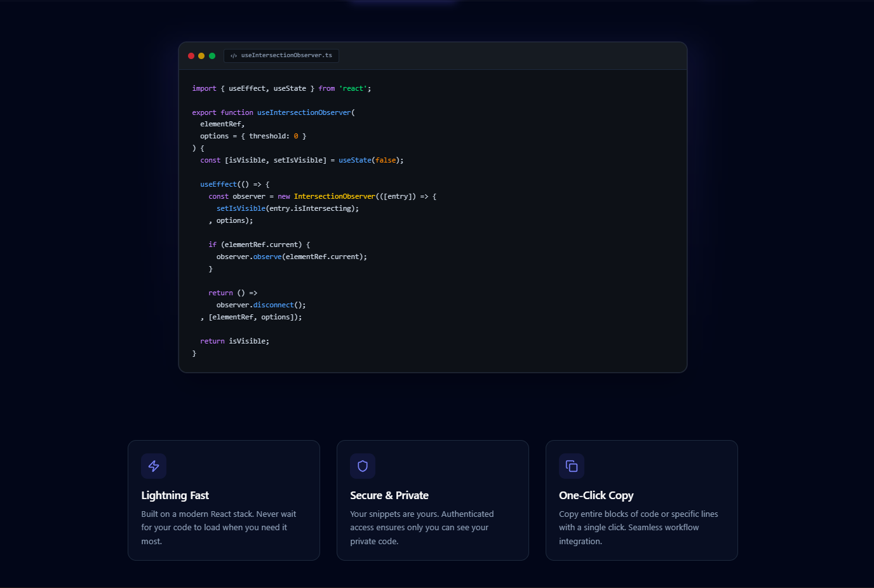Click the shield icon on Secure & Private card
Image resolution: width=874 pixels, height=588 pixels.
click(363, 466)
